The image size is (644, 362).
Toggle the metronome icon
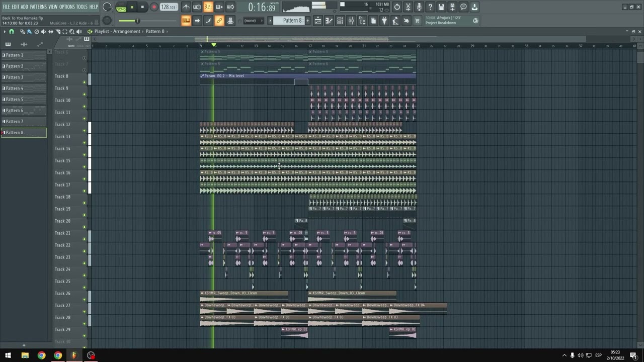point(186,7)
